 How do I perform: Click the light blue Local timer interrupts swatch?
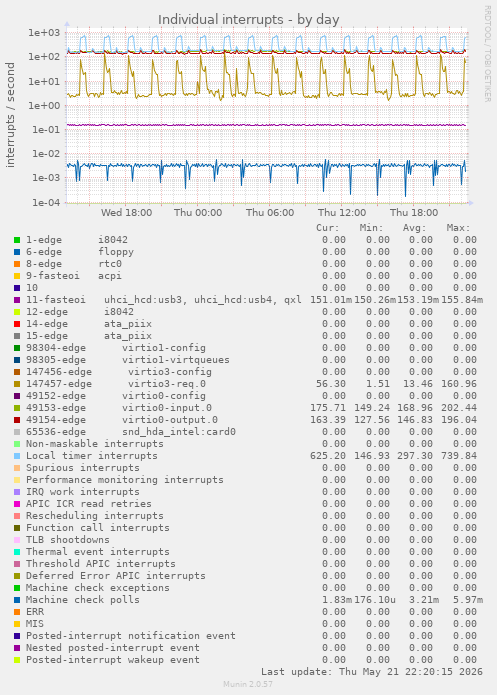tap(17, 456)
